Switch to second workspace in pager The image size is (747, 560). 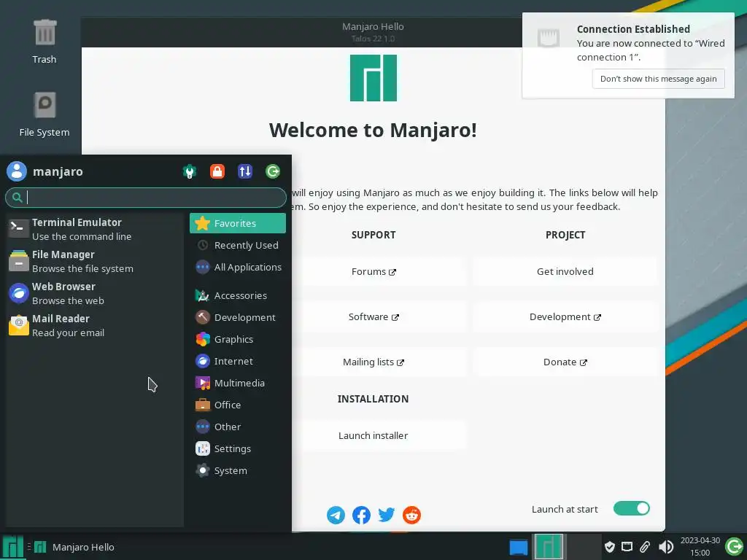(584, 547)
